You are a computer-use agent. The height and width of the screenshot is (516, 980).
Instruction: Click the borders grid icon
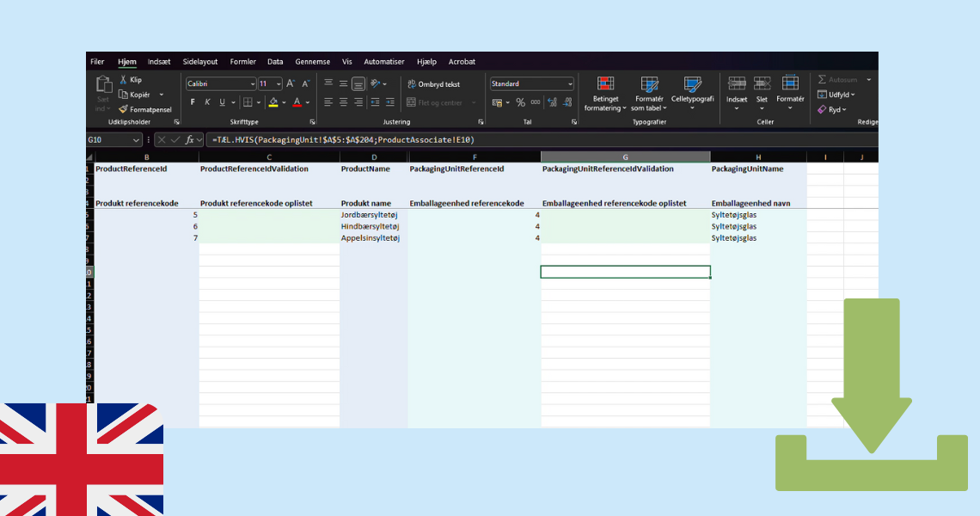248,102
